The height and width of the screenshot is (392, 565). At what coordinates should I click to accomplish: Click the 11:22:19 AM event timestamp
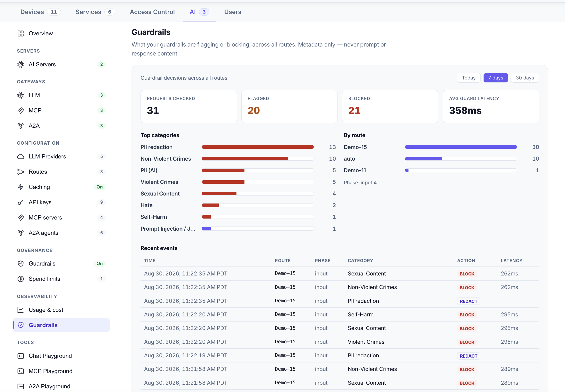pyautogui.click(x=185, y=356)
